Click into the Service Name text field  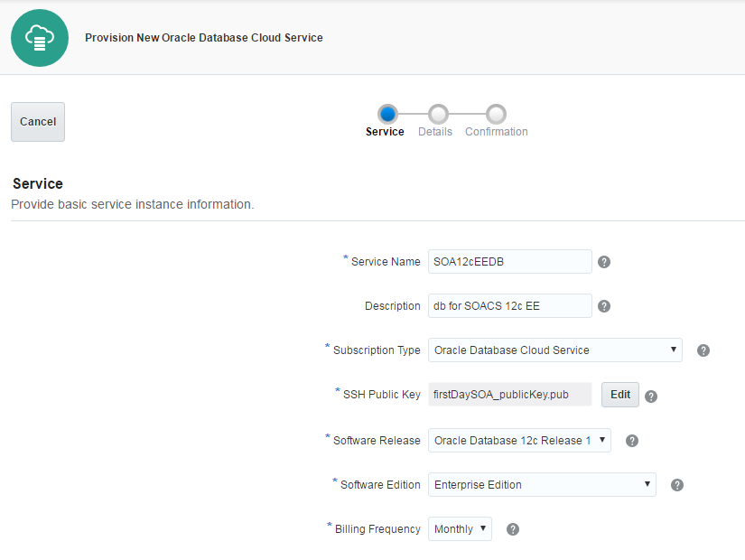pos(509,261)
